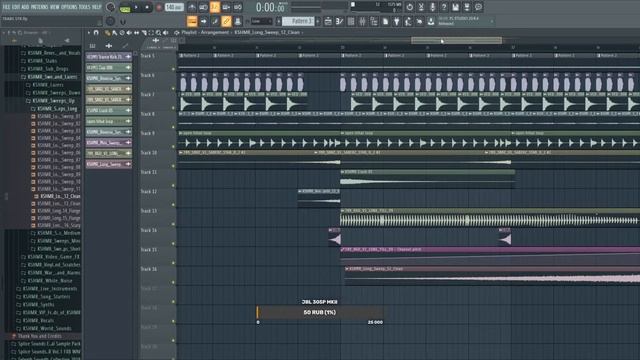
Task: Expand the KSHMR_Sweeps_Up folder
Action: coord(51,100)
